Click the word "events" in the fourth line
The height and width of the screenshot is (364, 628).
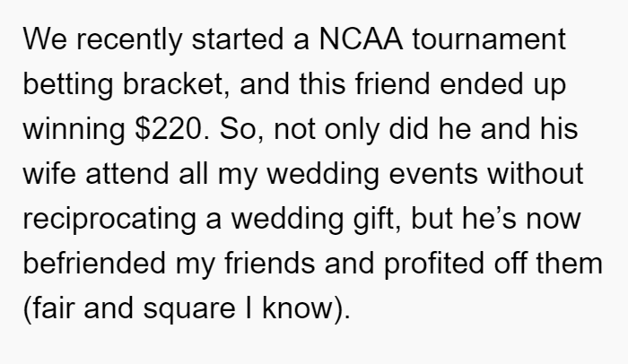click(433, 175)
